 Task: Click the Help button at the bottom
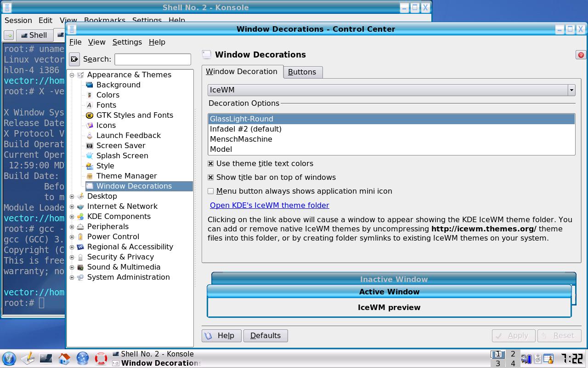click(221, 336)
